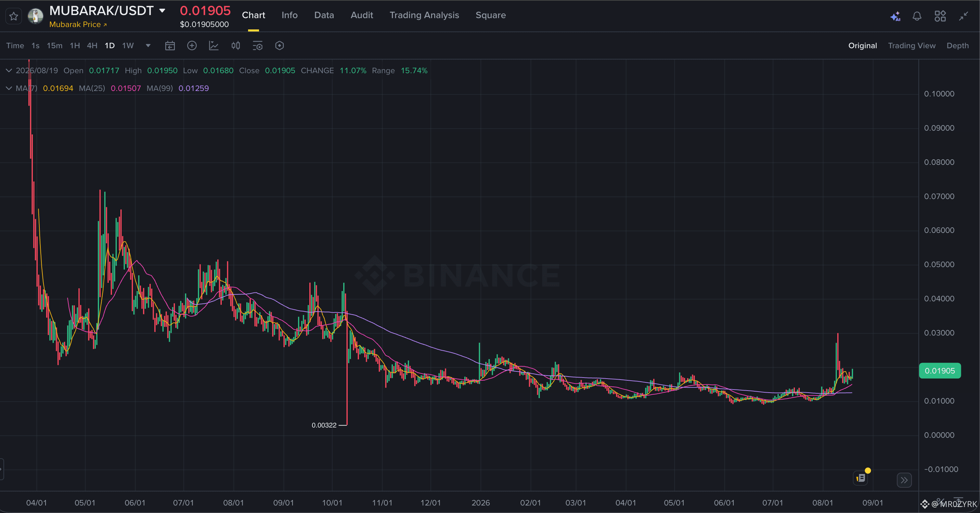Click the red 0.01905 last price header
The width and height of the screenshot is (980, 513).
pyautogui.click(x=205, y=11)
